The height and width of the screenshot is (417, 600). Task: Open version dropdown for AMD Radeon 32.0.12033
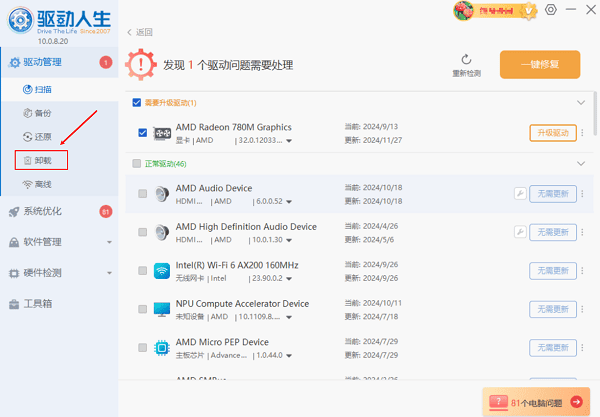[289, 141]
